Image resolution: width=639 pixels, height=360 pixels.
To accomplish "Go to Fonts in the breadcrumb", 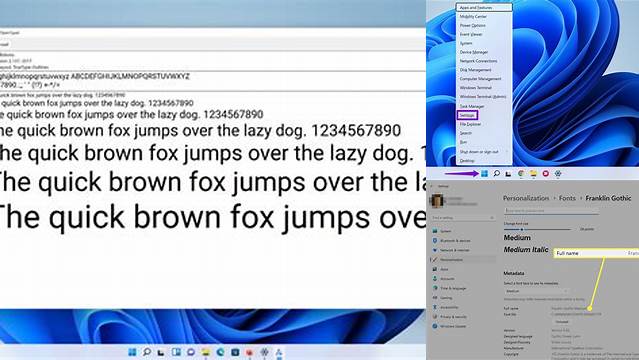I will click(x=567, y=198).
